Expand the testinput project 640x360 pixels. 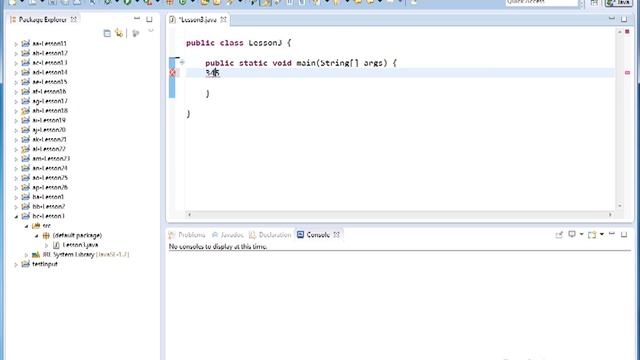(x=16, y=264)
